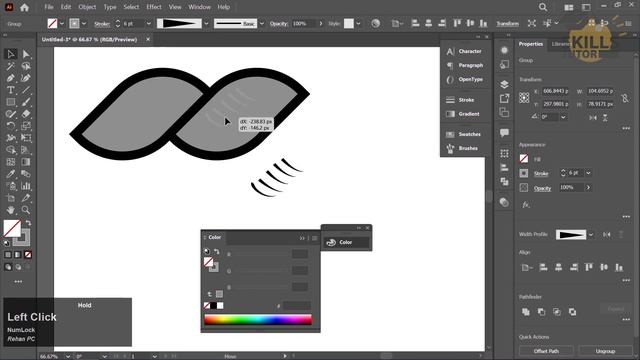This screenshot has width=640, height=360.
Task: Select the Lasso tool
Action: [x=26, y=66]
